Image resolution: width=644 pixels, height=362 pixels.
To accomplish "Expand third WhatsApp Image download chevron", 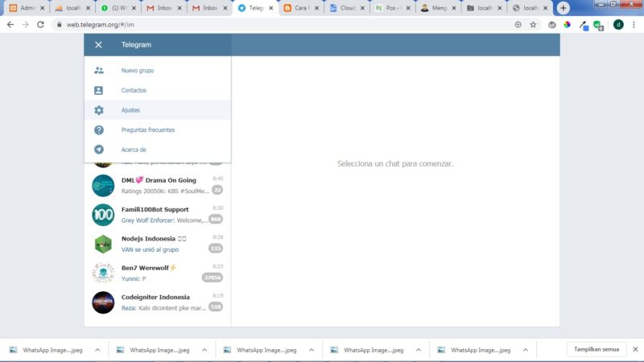I will click(x=312, y=350).
